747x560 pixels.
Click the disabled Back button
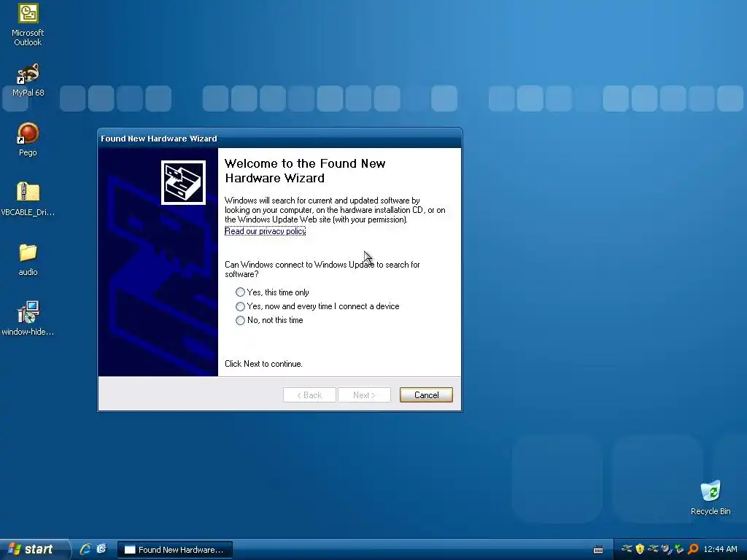(309, 394)
